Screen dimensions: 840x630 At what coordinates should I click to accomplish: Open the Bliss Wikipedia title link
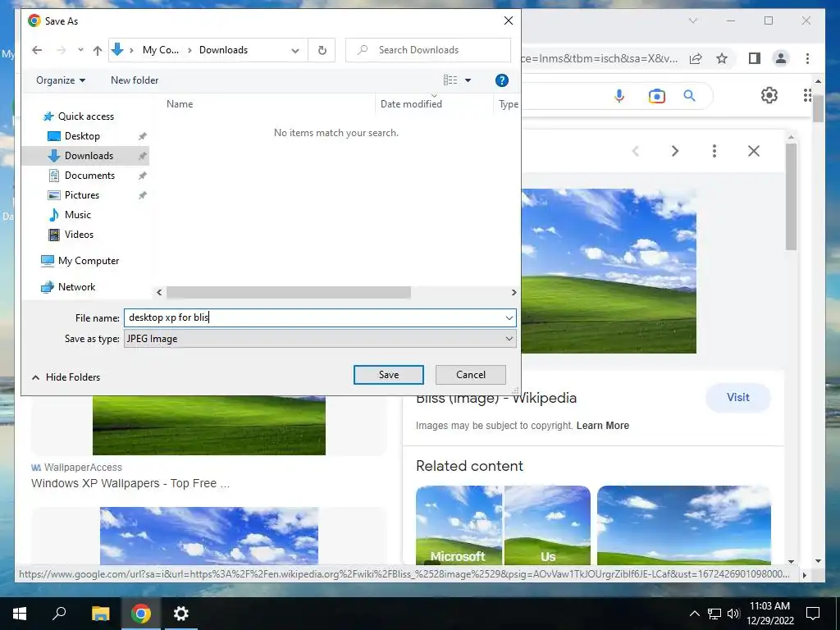click(496, 398)
